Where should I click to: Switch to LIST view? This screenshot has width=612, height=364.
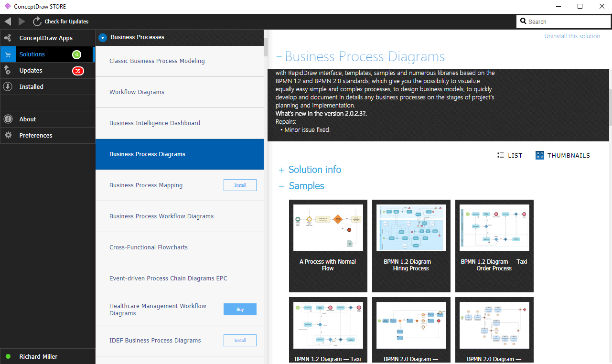[x=510, y=155]
